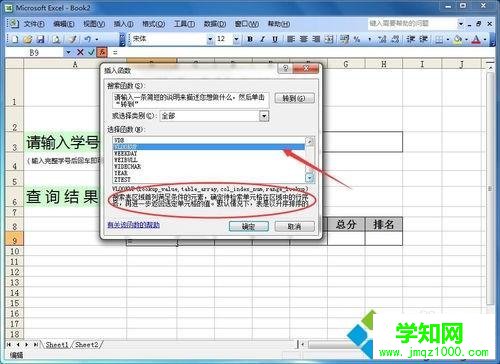Image resolution: width=500 pixels, height=364 pixels.
Task: Open the font name dropdown showing 宋体
Action: tap(210, 39)
